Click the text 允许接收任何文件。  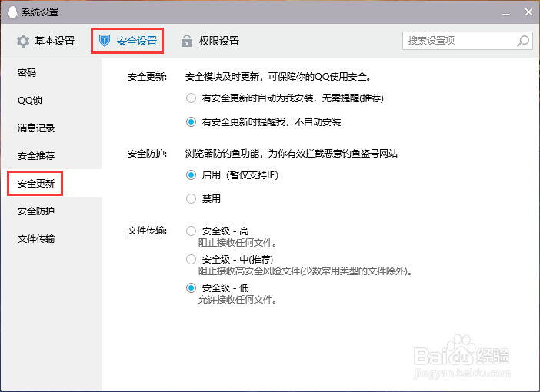pyautogui.click(x=238, y=300)
